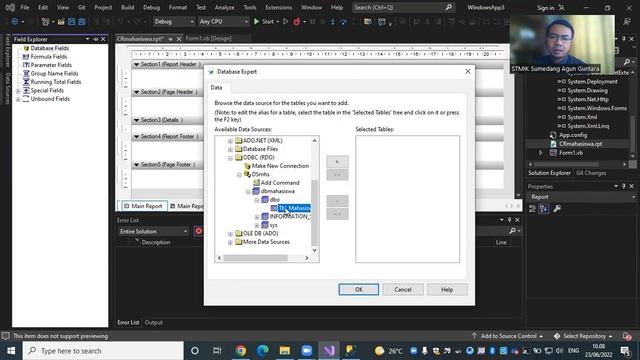Image resolution: width=640 pixels, height=360 pixels.
Task: Close the Database Expert dialog
Action: [x=468, y=71]
